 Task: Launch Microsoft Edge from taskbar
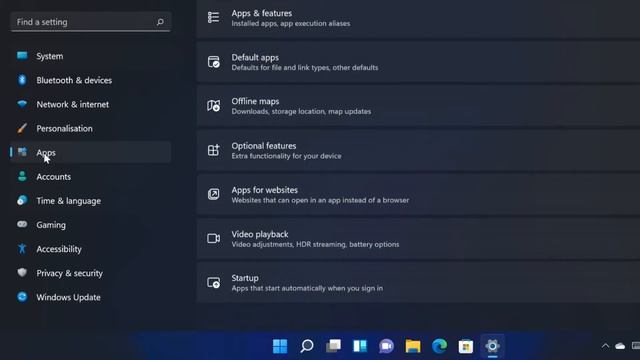pos(439,346)
